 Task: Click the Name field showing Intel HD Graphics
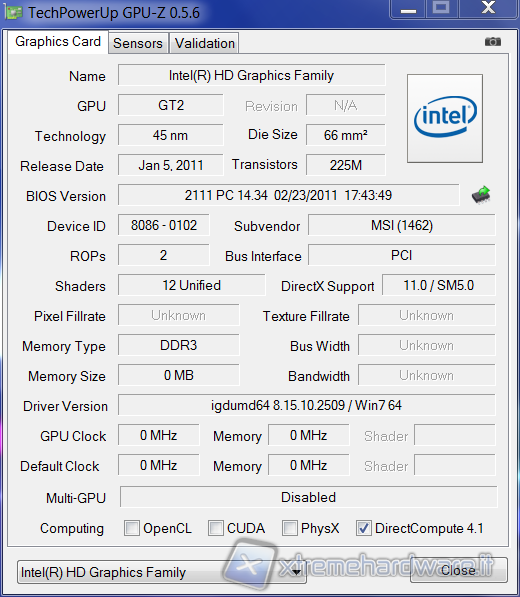pos(252,75)
